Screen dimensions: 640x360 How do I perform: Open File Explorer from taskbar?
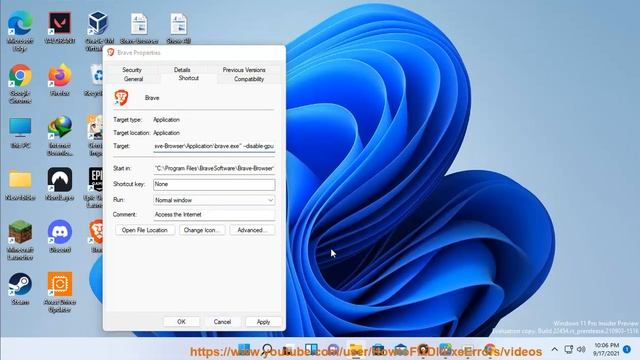pos(356,350)
